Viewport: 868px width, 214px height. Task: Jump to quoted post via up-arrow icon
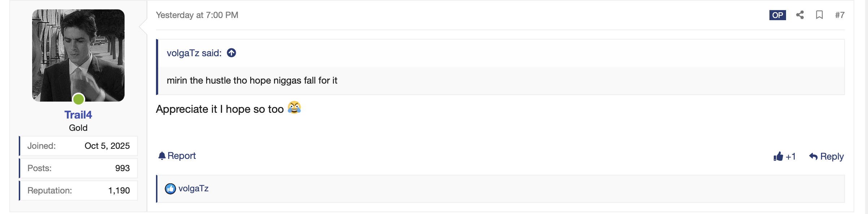(x=231, y=53)
